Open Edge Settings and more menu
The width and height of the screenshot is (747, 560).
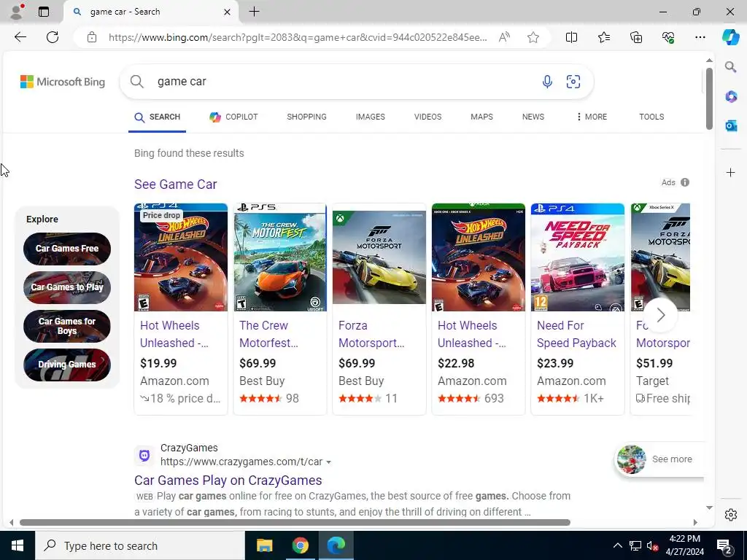pyautogui.click(x=700, y=37)
